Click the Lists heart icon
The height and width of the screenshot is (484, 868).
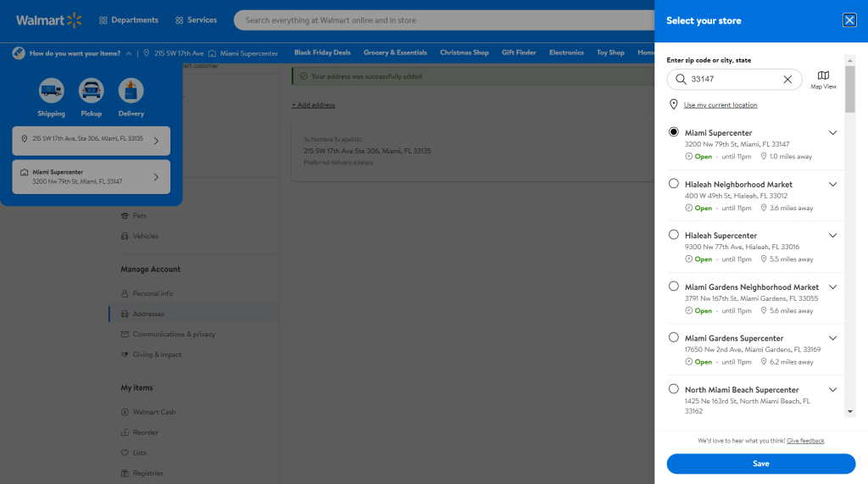click(125, 453)
